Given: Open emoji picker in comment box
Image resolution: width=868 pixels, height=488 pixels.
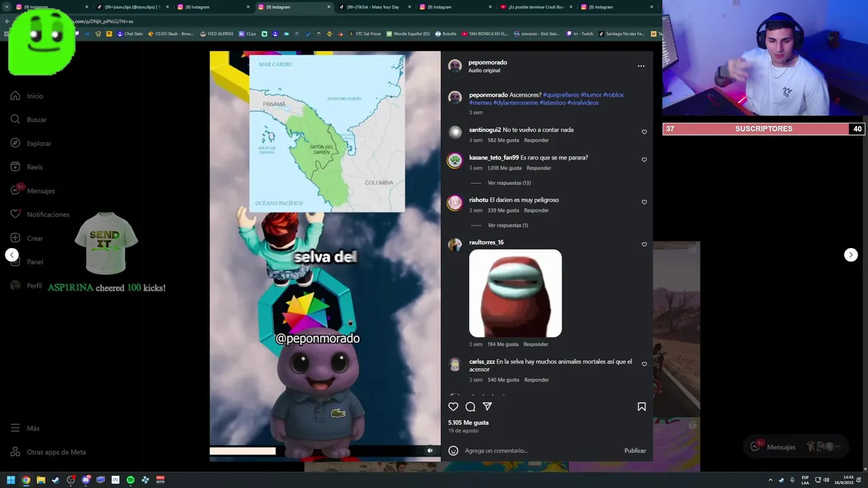Looking at the screenshot, I should pos(453,451).
